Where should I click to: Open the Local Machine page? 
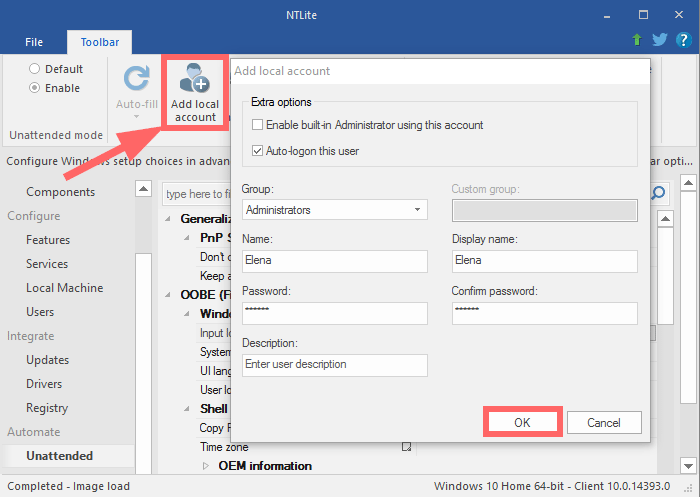[64, 288]
